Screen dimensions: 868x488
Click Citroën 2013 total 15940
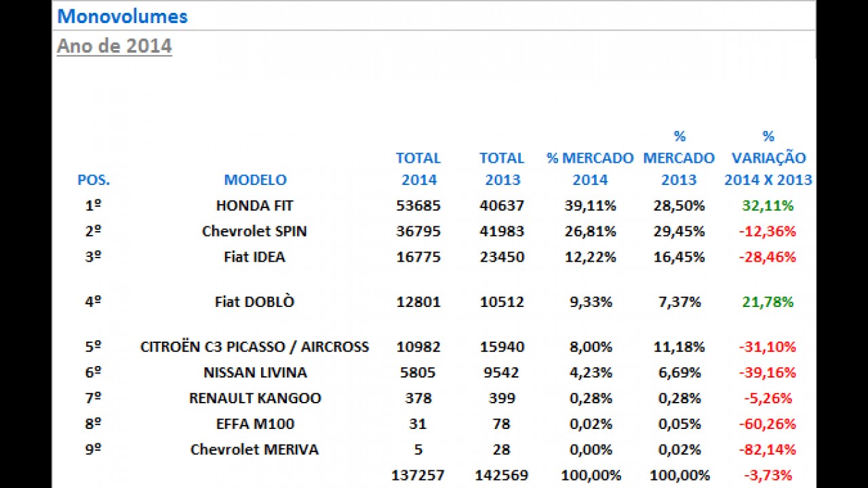(x=502, y=346)
